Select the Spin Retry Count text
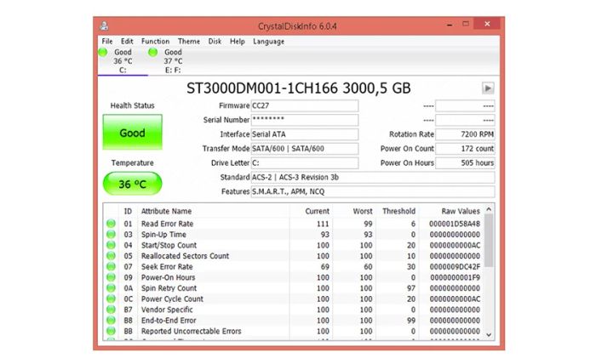596x364 pixels. 169,288
